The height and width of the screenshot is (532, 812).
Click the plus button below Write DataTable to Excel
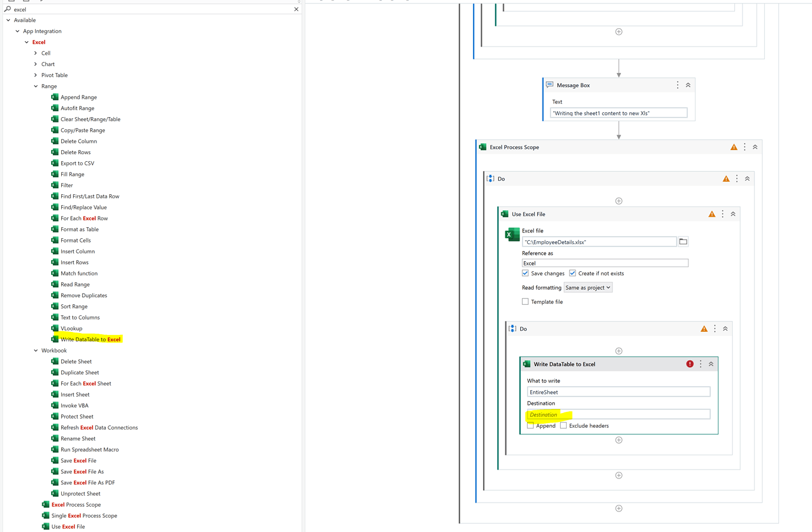[x=618, y=440]
